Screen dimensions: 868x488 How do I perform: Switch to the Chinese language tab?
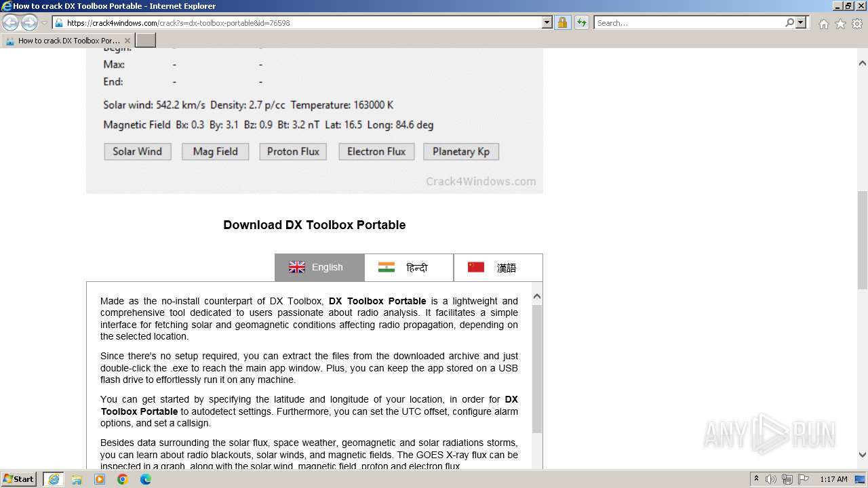point(498,267)
